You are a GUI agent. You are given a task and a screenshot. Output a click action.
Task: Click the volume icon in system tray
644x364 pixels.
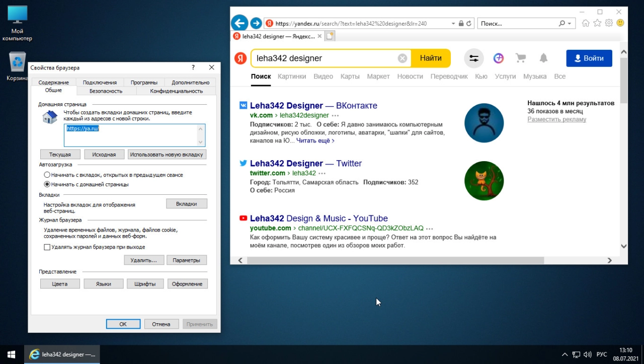(x=587, y=354)
